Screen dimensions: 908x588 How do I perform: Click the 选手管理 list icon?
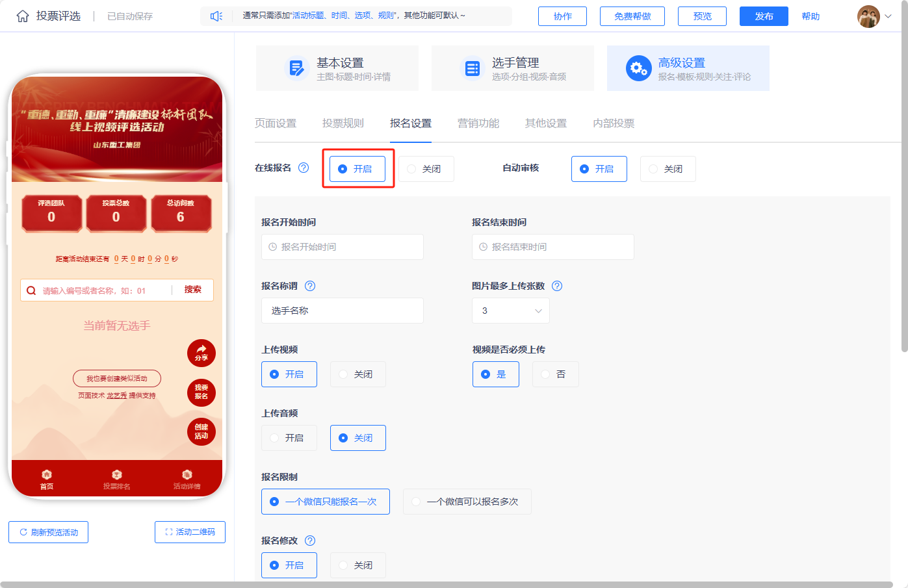[472, 68]
